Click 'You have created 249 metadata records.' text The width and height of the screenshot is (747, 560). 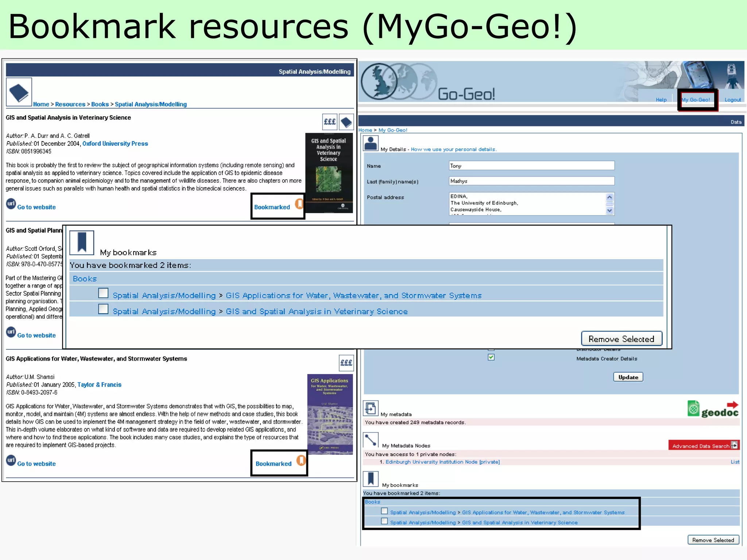[x=415, y=423]
